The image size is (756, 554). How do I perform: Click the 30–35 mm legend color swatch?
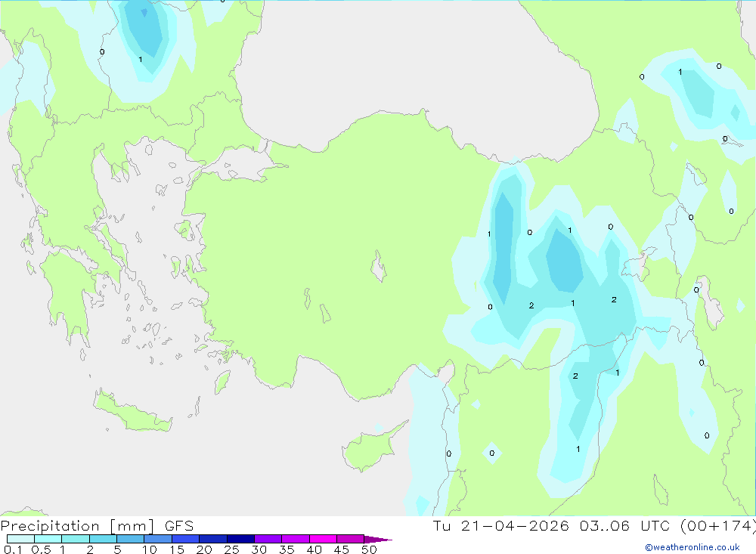tap(268, 539)
